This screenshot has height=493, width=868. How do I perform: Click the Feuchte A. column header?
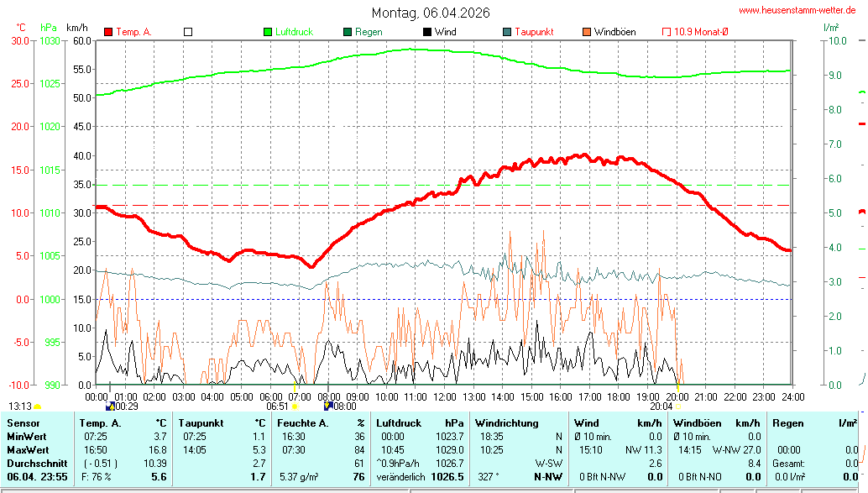click(302, 423)
